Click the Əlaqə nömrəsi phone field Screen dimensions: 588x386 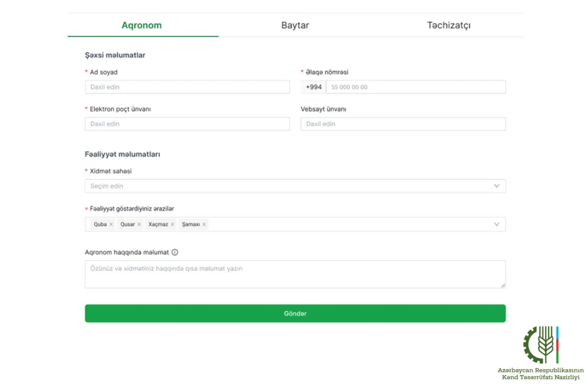416,87
